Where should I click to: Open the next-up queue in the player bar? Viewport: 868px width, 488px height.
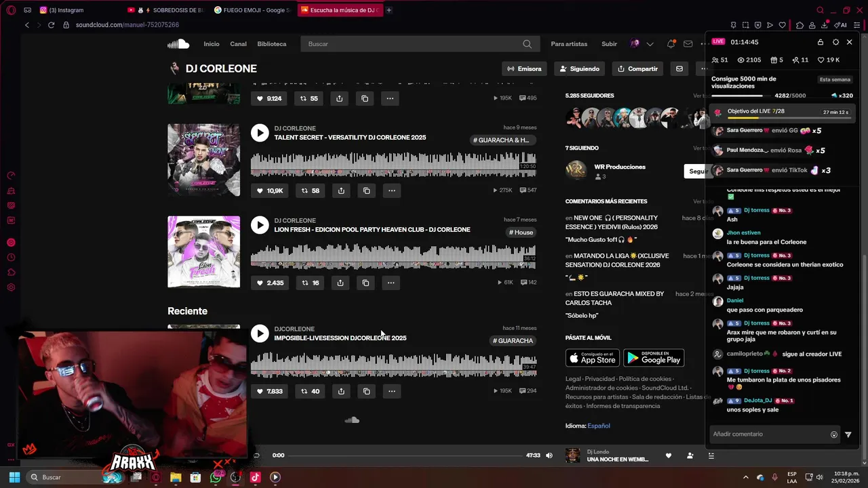(x=711, y=455)
